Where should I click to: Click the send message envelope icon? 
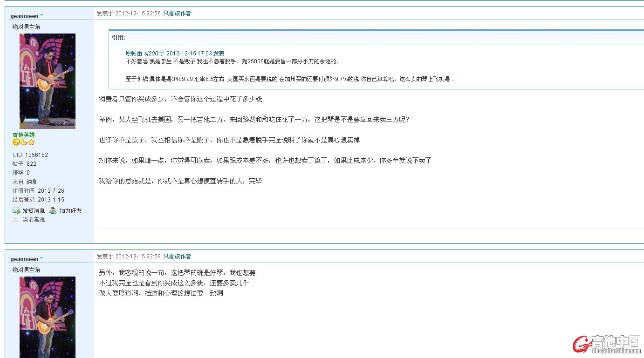(16, 211)
